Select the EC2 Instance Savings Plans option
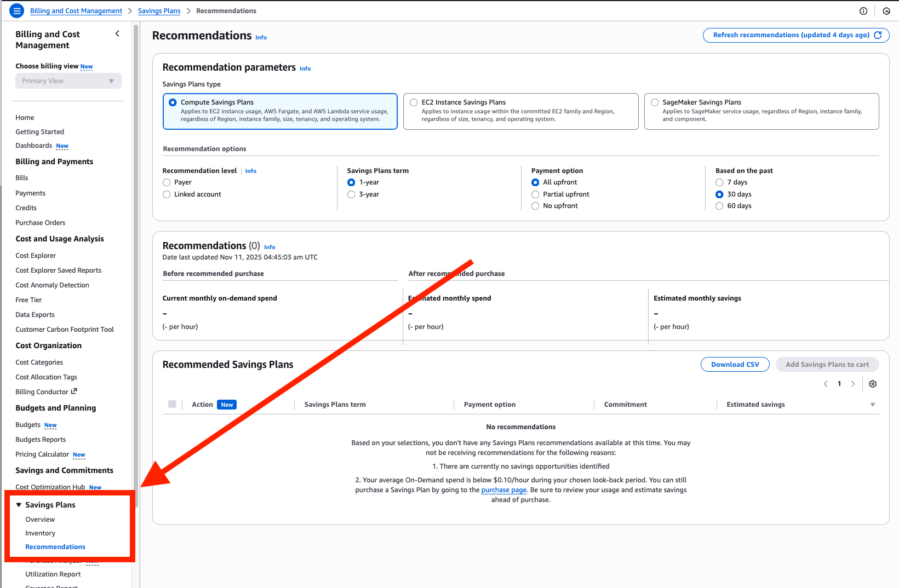This screenshot has height=588, width=899. tap(414, 102)
